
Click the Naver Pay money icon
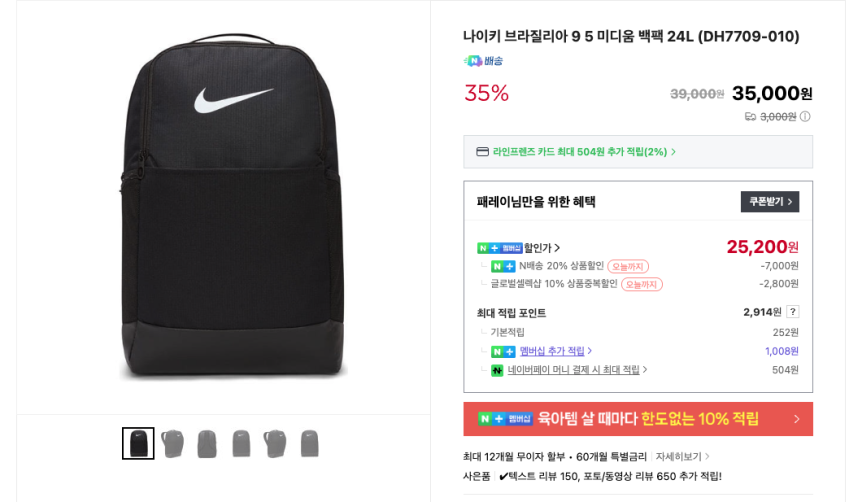497,370
